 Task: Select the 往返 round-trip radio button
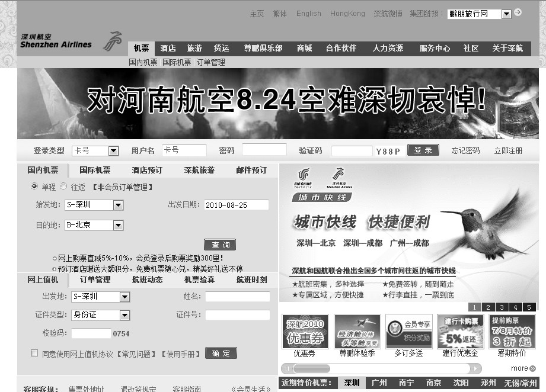coord(63,186)
